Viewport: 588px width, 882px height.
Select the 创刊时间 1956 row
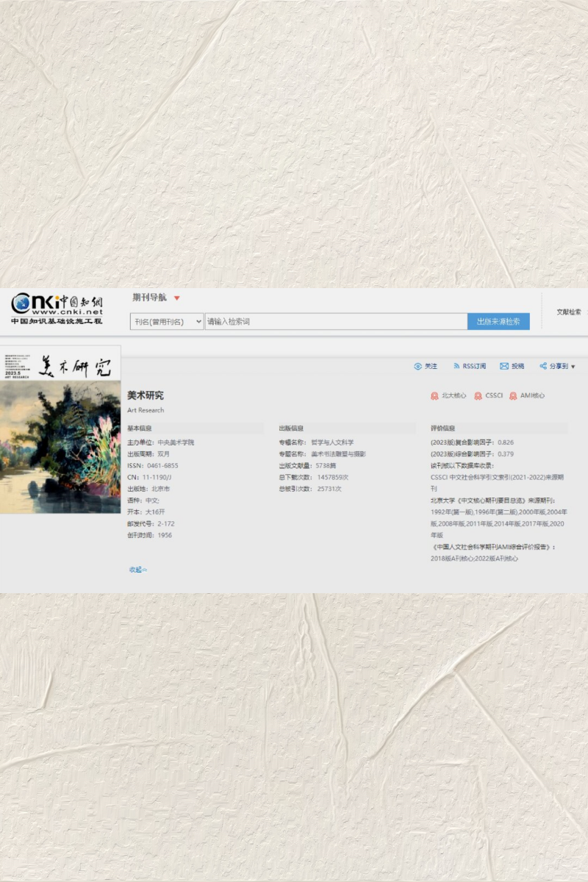(x=150, y=535)
